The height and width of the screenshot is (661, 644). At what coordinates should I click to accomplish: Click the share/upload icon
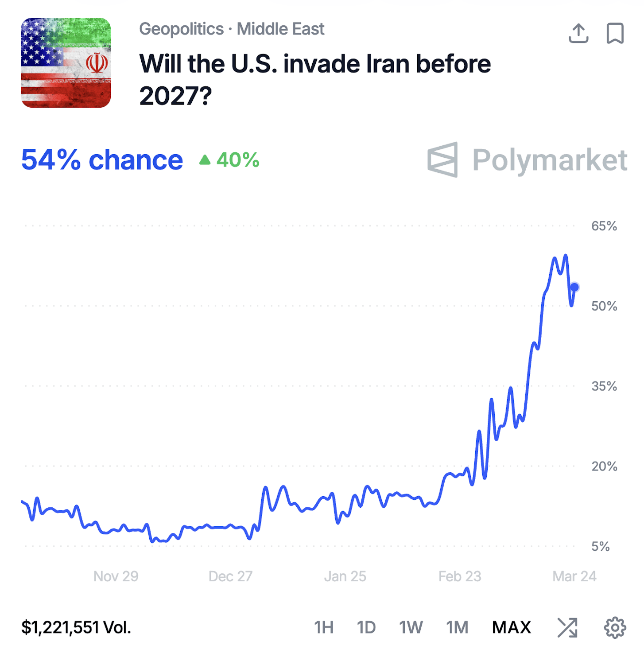tap(578, 34)
